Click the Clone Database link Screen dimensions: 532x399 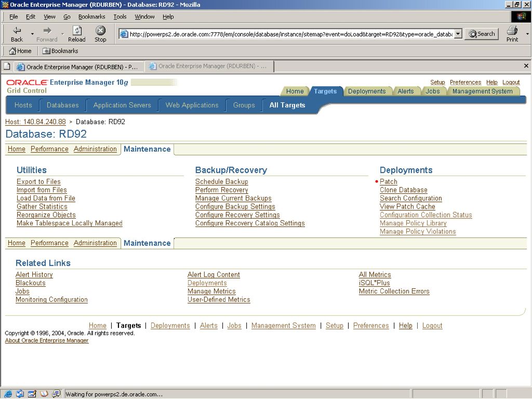(403, 190)
